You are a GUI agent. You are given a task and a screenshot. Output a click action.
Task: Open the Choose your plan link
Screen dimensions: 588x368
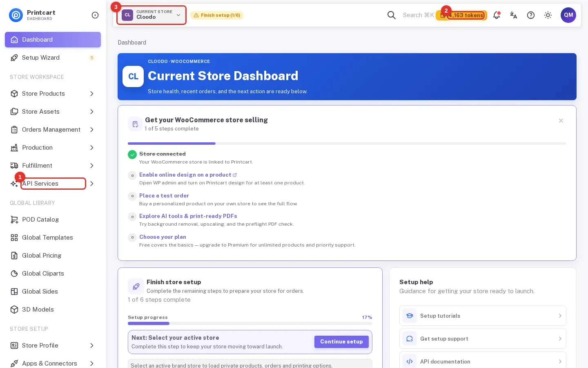coord(163,237)
